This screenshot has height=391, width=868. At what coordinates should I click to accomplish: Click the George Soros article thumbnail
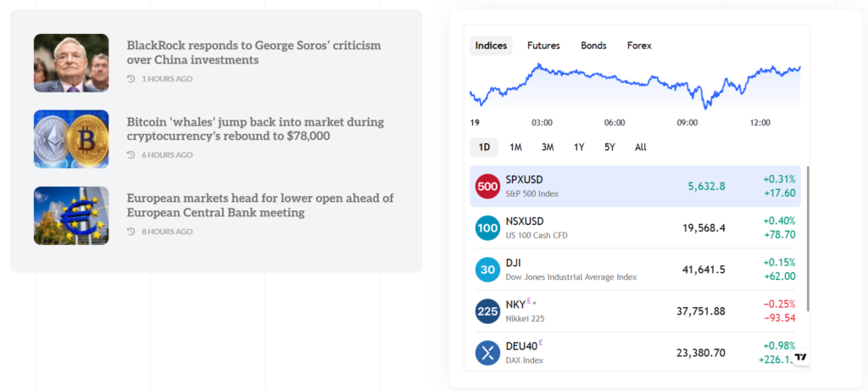(x=71, y=63)
